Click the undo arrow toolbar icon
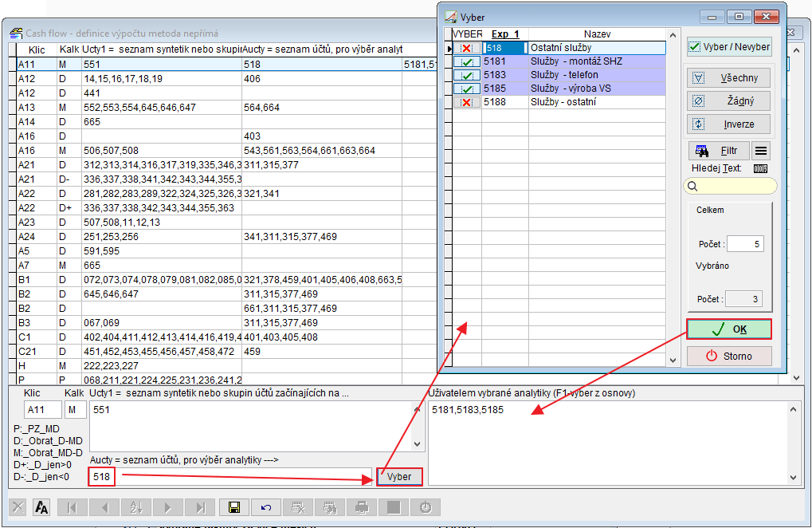The width and height of the screenshot is (812, 528). point(266,507)
